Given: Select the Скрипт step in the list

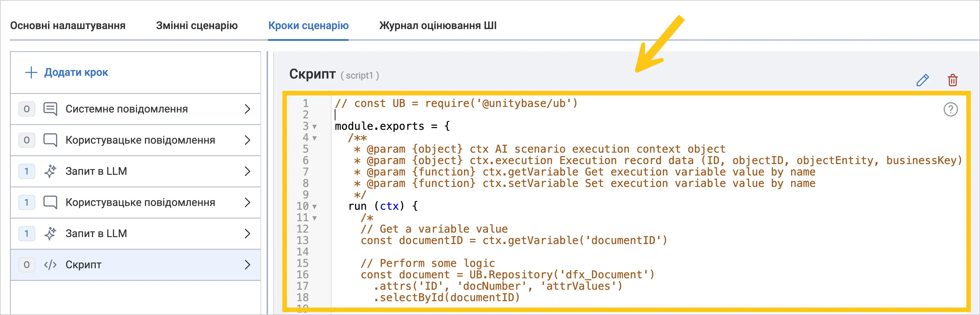Looking at the screenshot, I should [x=136, y=265].
